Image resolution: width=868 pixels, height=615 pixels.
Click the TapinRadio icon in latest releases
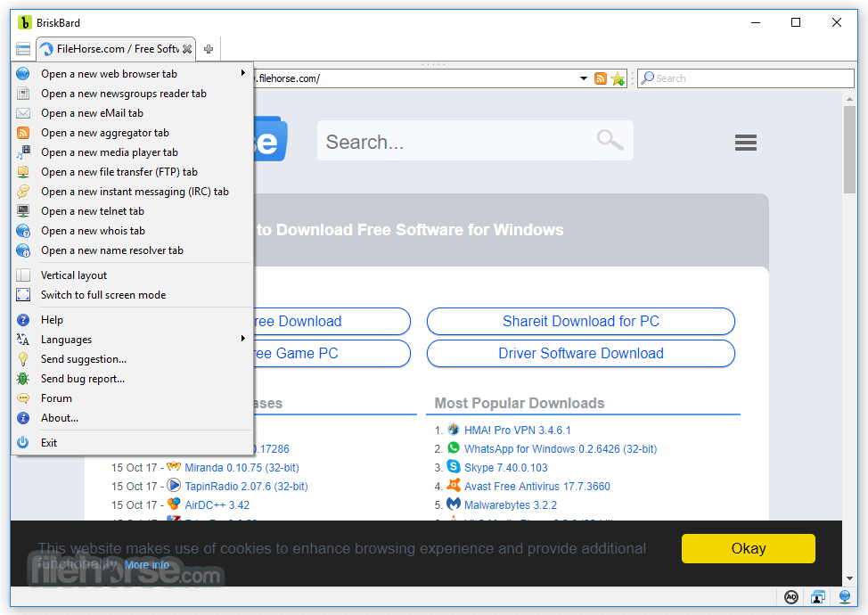tap(174, 486)
